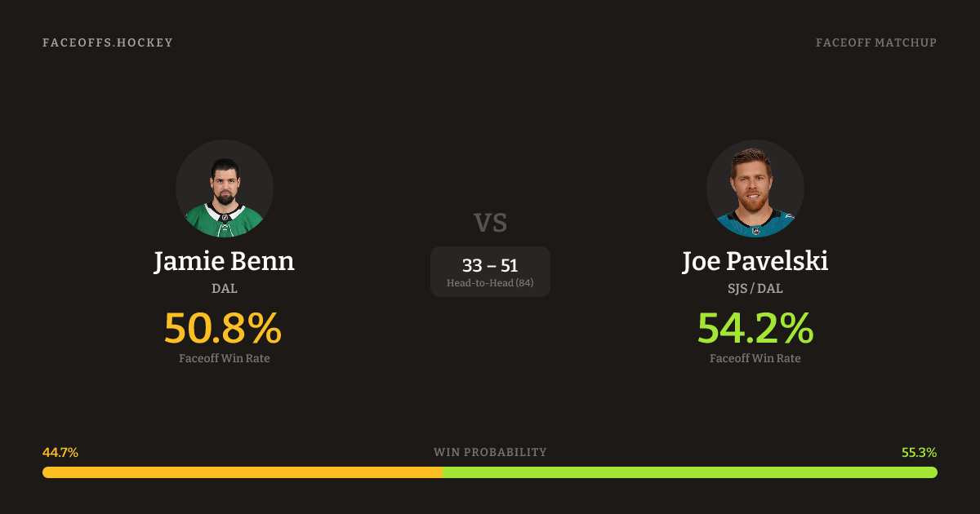Click the Head-to-Head (84) caption
980x514 pixels.
tap(490, 283)
